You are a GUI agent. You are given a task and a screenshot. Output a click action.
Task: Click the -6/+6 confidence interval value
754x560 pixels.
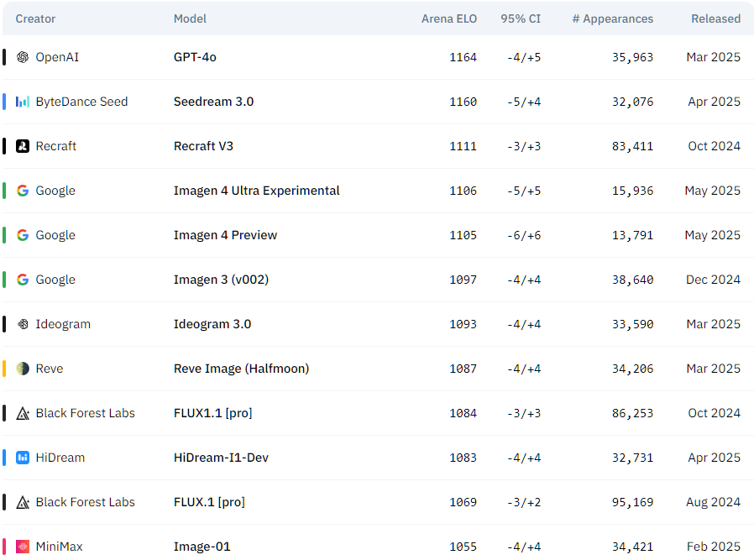pos(524,235)
